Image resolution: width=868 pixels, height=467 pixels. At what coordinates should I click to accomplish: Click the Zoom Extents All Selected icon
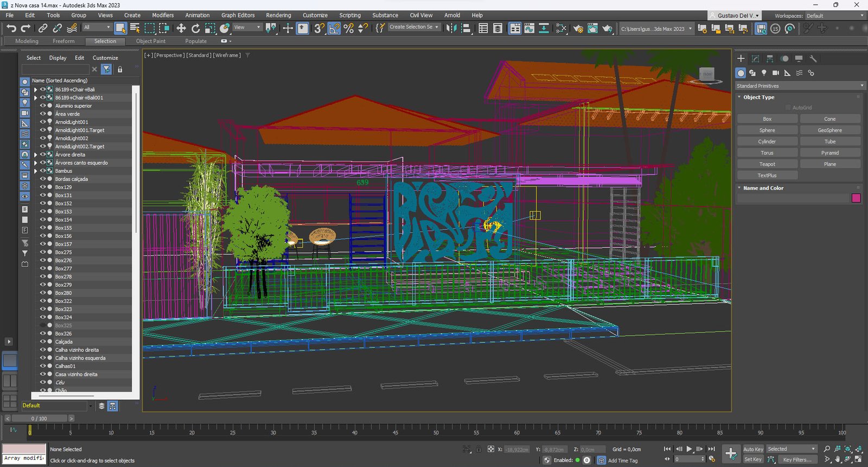[x=858, y=449]
